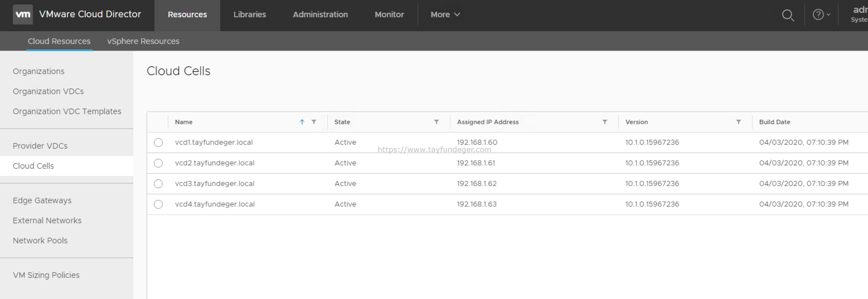Click IP address 192.168.1.61
Image resolution: width=868 pixels, height=299 pixels.
[x=476, y=163]
